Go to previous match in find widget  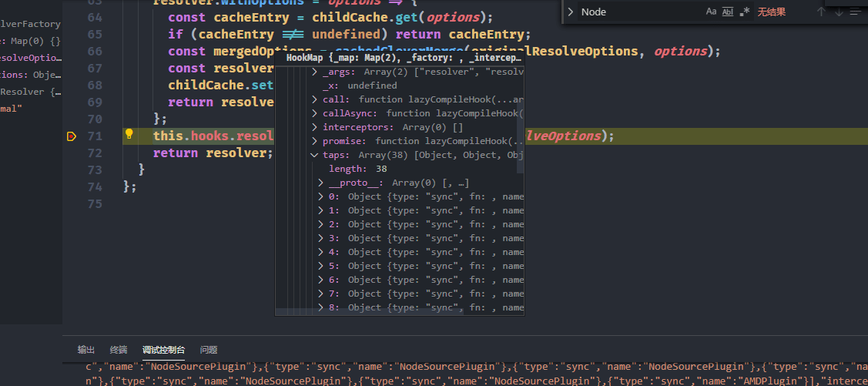[x=822, y=12]
